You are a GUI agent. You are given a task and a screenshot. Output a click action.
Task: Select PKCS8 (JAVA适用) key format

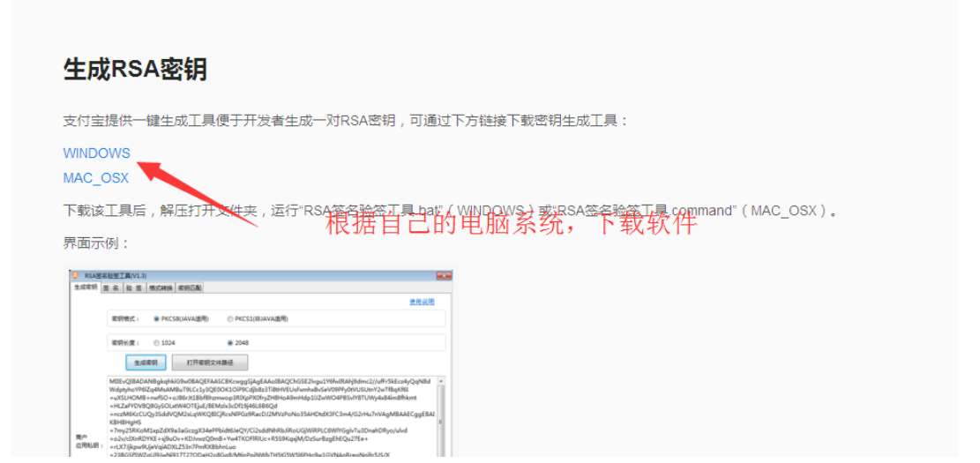click(x=181, y=318)
